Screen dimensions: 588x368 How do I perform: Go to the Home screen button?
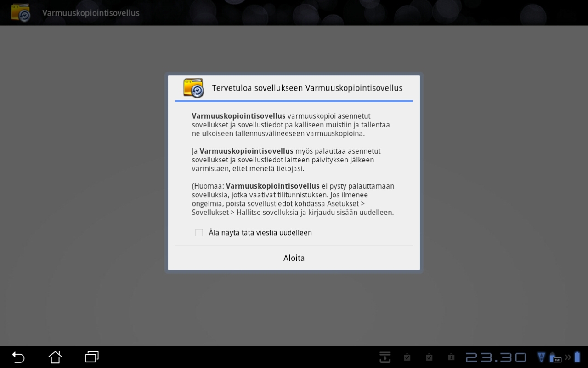55,357
